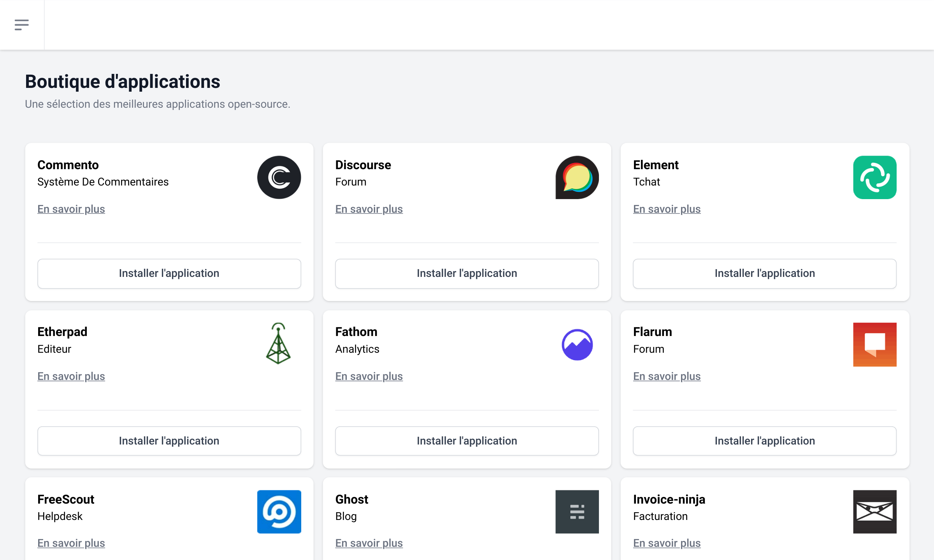The width and height of the screenshot is (934, 560).
Task: Click the dark Ghost logo
Action: tap(577, 511)
